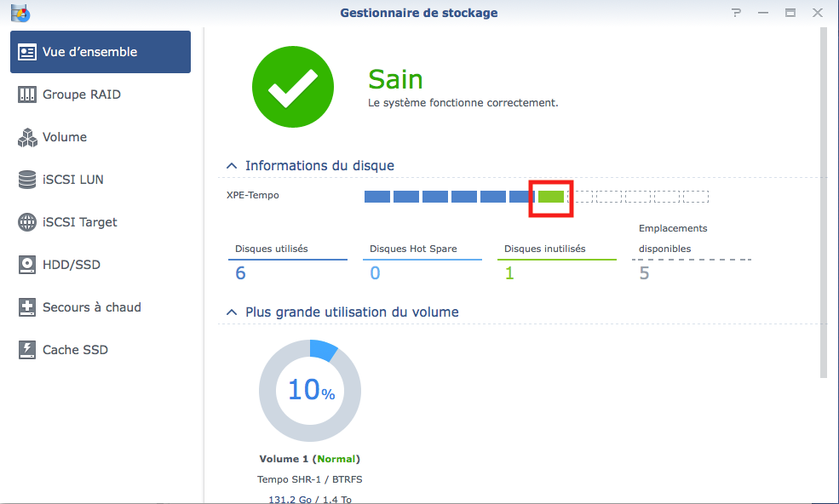Click the Groupe RAID icon in sidebar
839x504 pixels.
(x=27, y=94)
